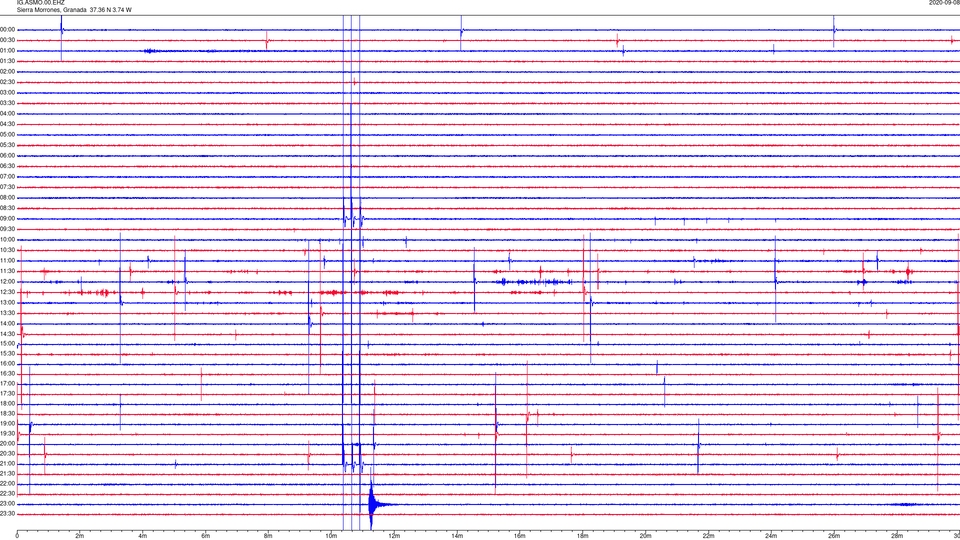Click the large seismic event on the 23:00 trace
The width and height of the screenshot is (960, 540).
(x=373, y=504)
